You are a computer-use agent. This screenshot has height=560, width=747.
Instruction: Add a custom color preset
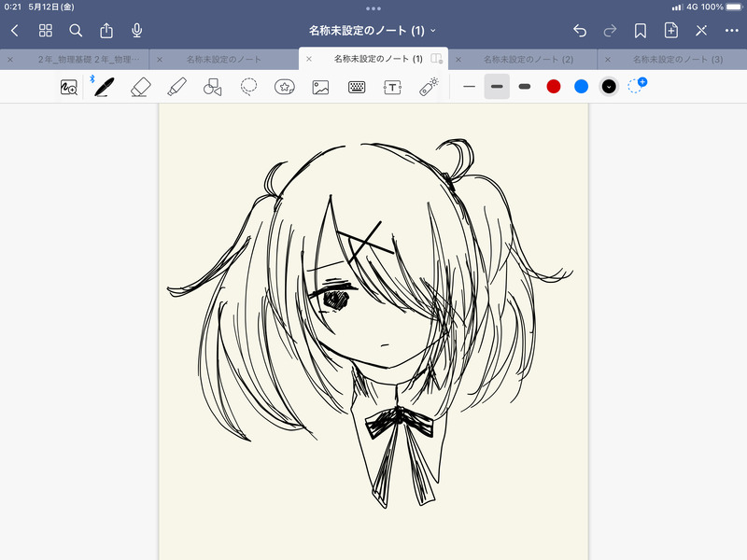point(637,86)
